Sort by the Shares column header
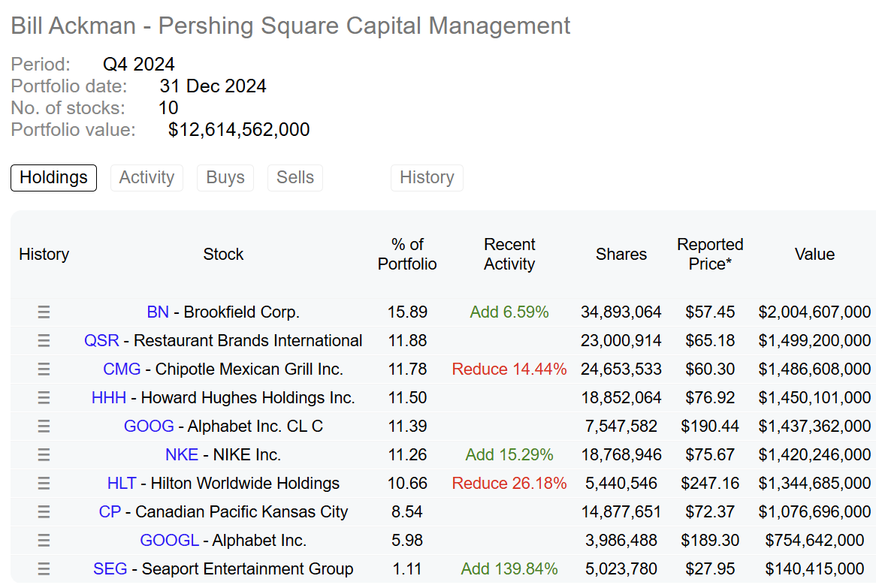The height and width of the screenshot is (588, 876). [621, 254]
